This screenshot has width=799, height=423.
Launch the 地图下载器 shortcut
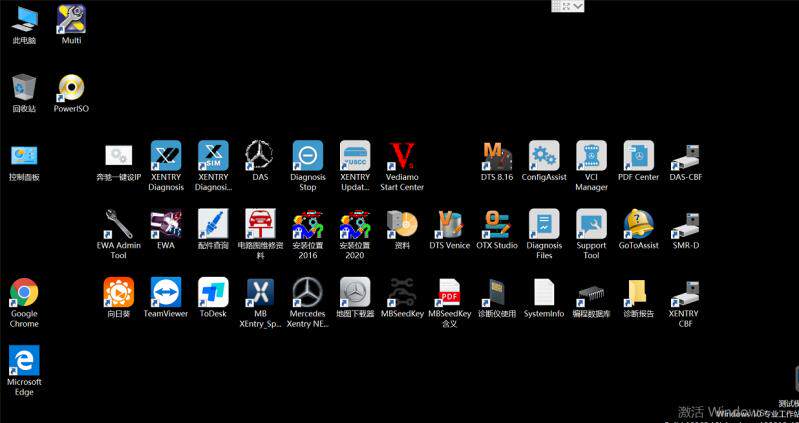pyautogui.click(x=355, y=292)
